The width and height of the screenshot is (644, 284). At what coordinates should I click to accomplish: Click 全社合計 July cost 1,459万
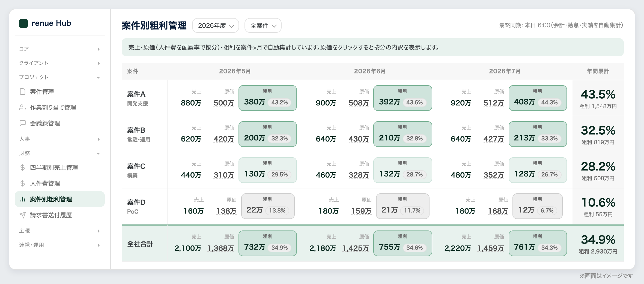pyautogui.click(x=491, y=248)
